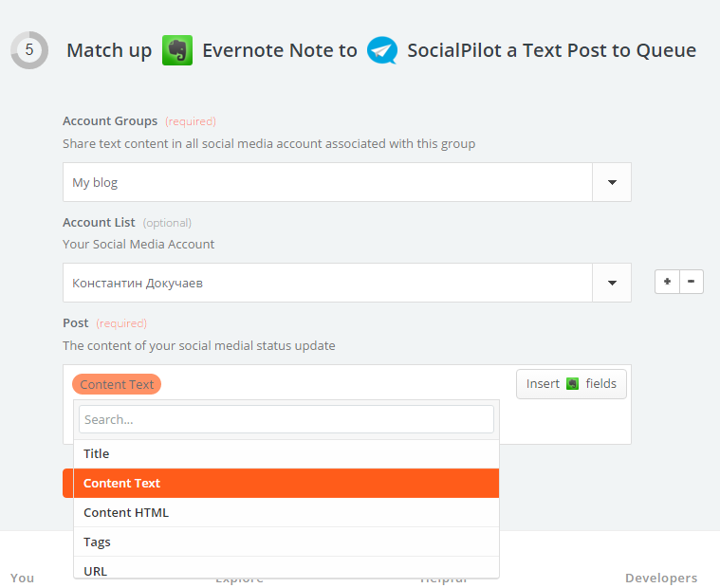This screenshot has height=588, width=720.
Task: Click the Константин Докучаев account field
Action: [327, 283]
